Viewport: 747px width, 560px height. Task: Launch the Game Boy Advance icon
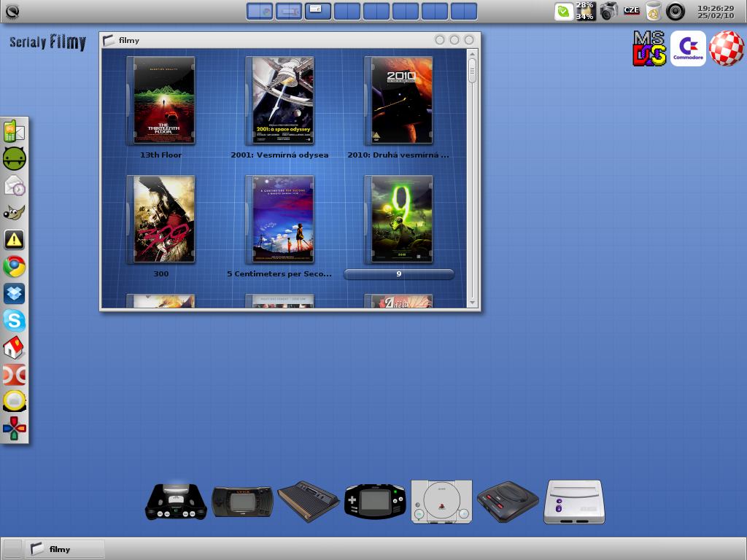point(376,502)
